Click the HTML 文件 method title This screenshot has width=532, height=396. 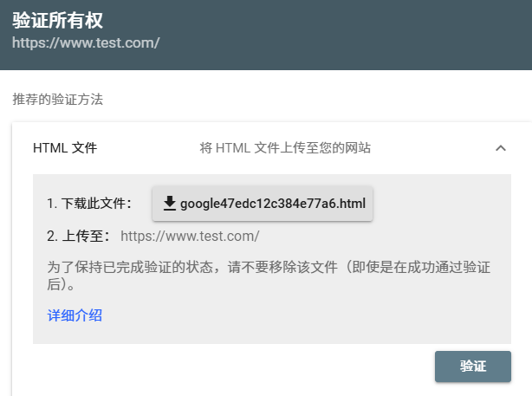click(65, 148)
